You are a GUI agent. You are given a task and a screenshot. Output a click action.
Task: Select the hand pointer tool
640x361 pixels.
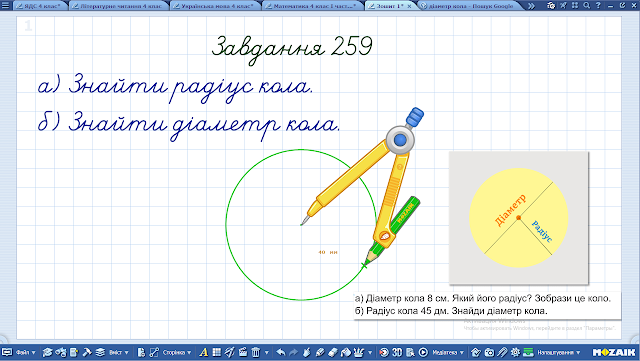pos(307,352)
